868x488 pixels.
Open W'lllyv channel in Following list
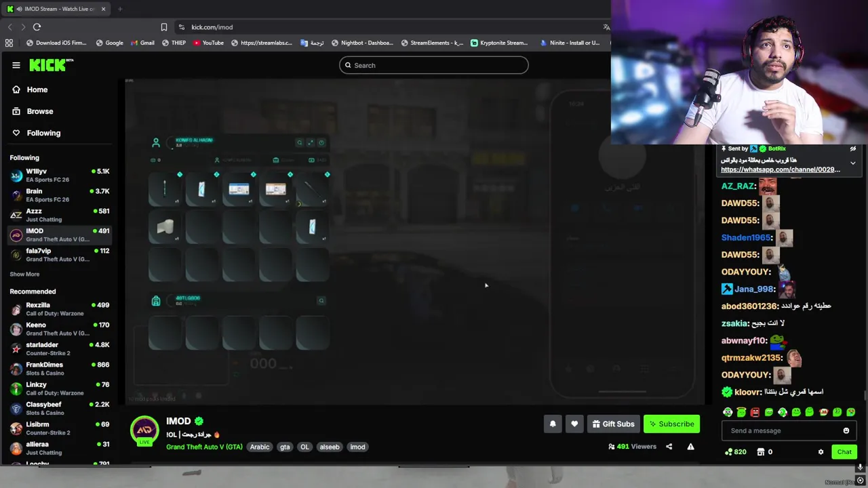point(60,176)
